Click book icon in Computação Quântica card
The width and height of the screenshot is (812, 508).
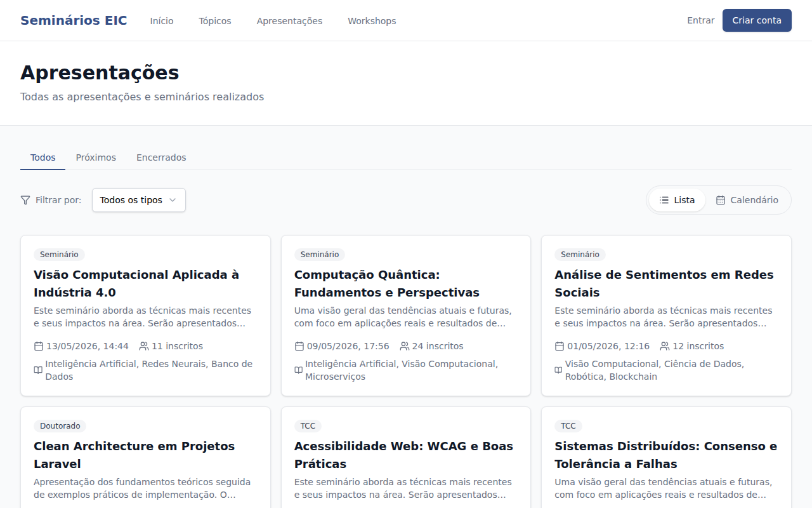299,370
